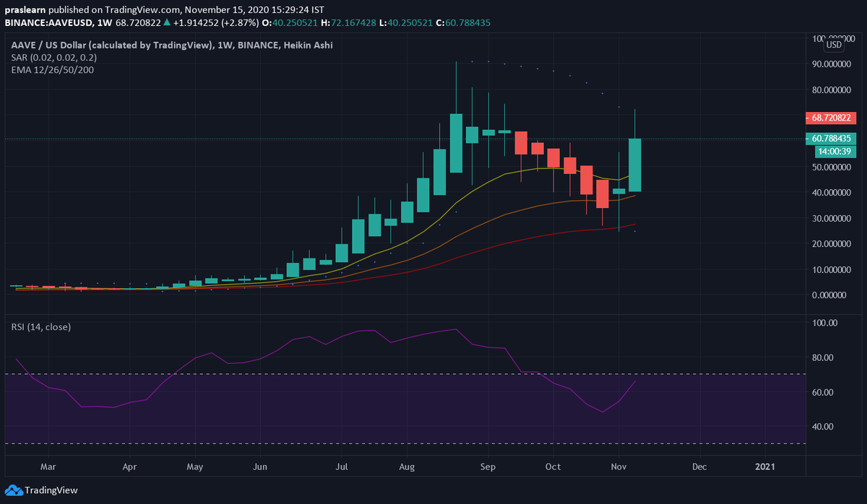Select the latest large green November candle
This screenshot has height=504, width=867.
(635, 165)
